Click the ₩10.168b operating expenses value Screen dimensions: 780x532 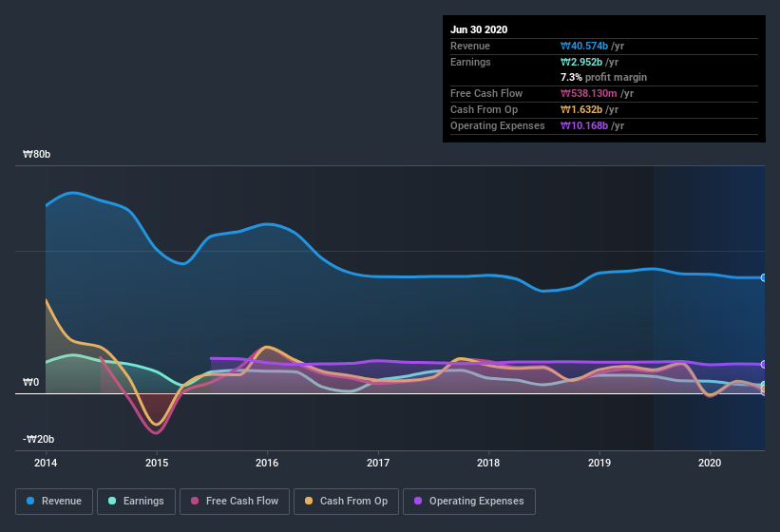[584, 125]
